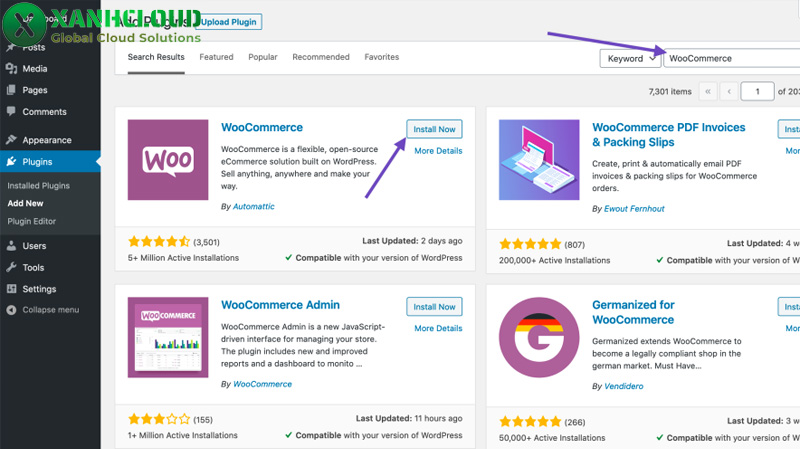Click the Germanized G logo thumbnail

click(x=539, y=337)
